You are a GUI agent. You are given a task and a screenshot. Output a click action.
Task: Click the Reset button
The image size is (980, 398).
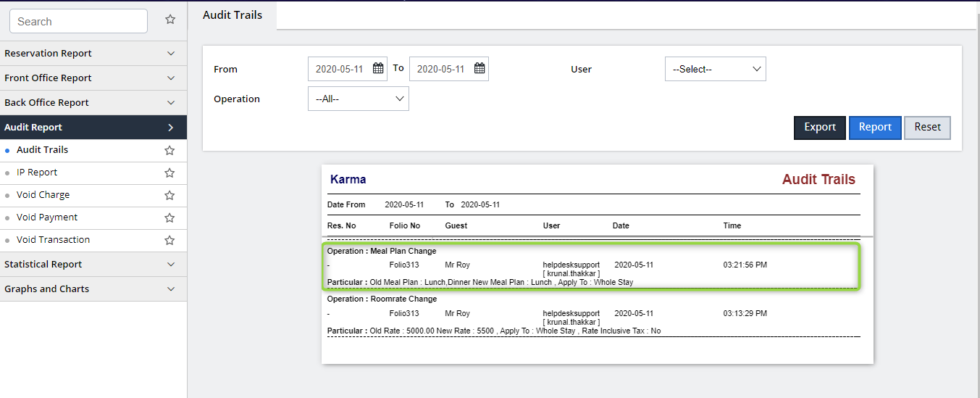click(927, 128)
